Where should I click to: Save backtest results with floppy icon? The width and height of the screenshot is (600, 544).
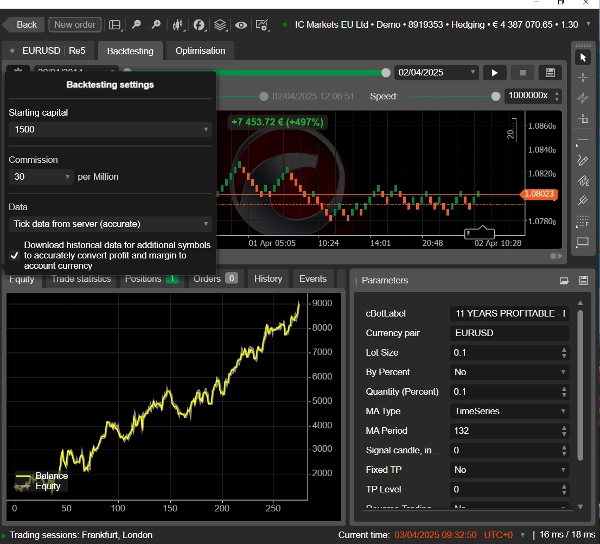coord(550,73)
